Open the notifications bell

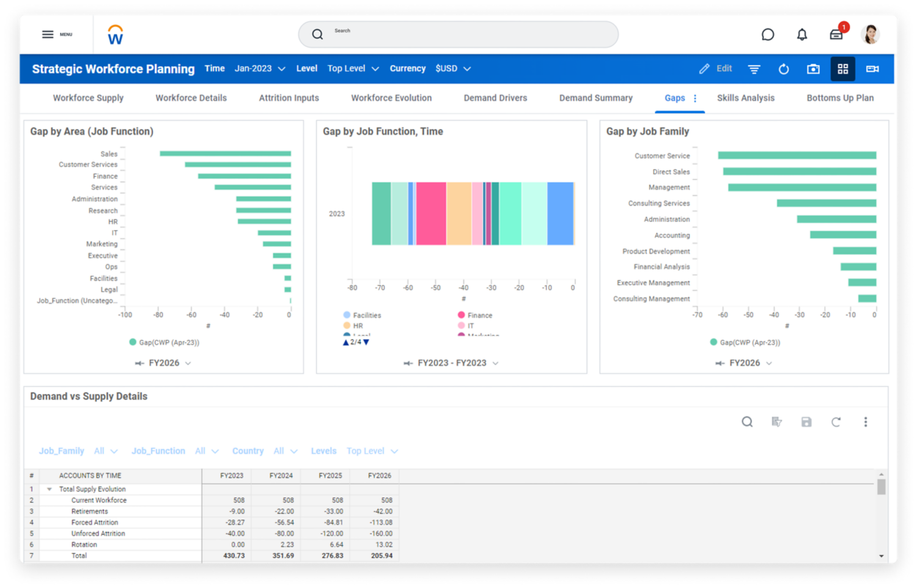pyautogui.click(x=801, y=35)
